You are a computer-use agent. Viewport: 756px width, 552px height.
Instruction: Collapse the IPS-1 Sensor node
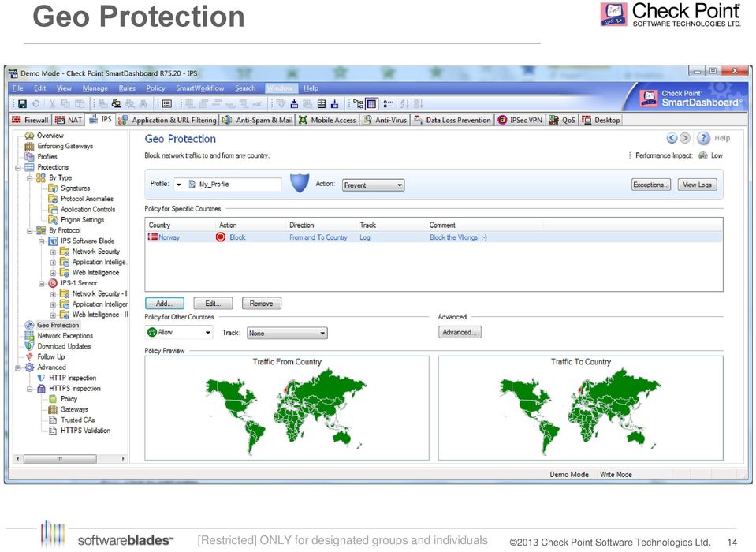(x=42, y=283)
